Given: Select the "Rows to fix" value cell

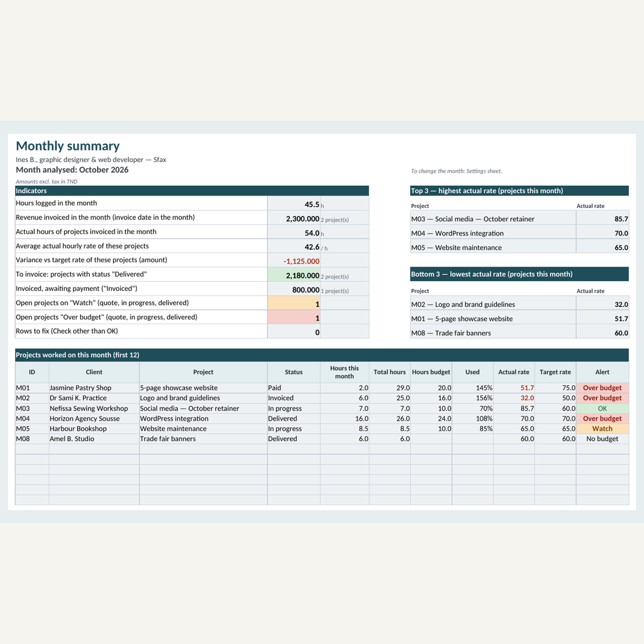Looking at the screenshot, I should [x=294, y=331].
